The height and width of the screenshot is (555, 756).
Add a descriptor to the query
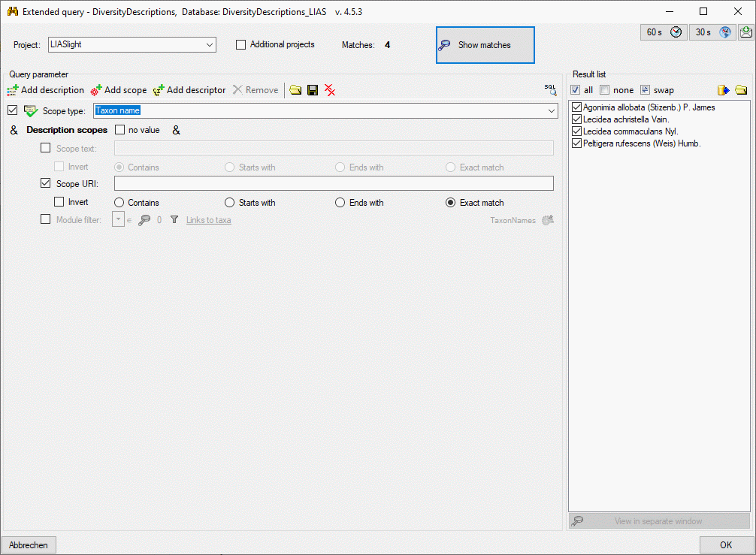(189, 90)
